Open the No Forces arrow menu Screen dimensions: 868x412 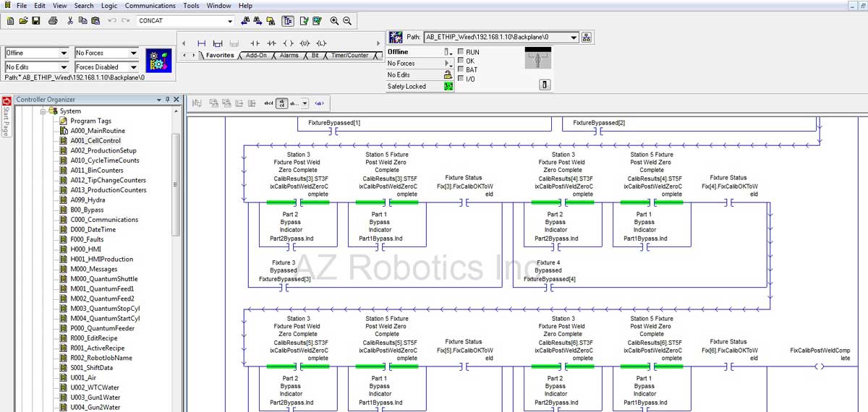pos(448,64)
